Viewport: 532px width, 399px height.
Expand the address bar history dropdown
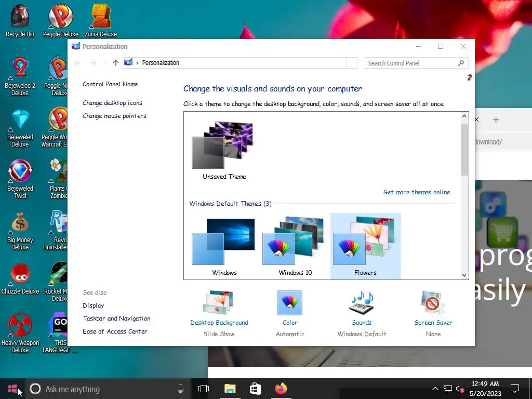click(x=352, y=63)
